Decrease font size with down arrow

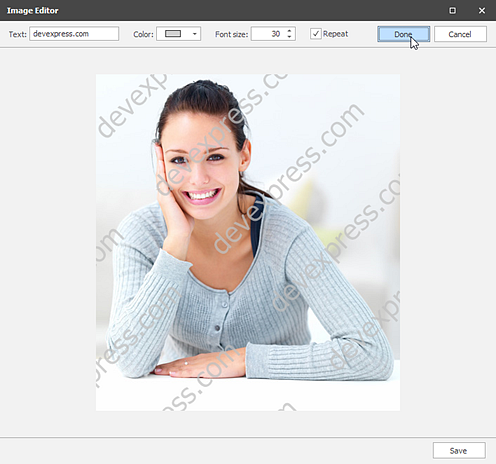tap(289, 37)
